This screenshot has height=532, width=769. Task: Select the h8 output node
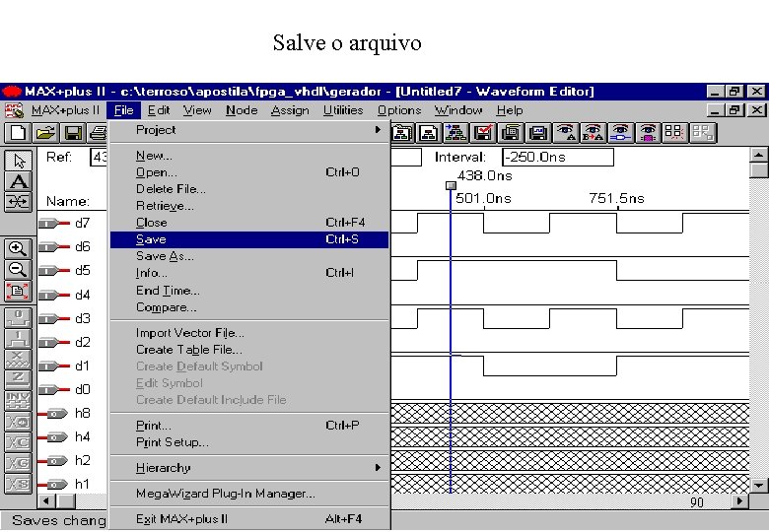65,414
